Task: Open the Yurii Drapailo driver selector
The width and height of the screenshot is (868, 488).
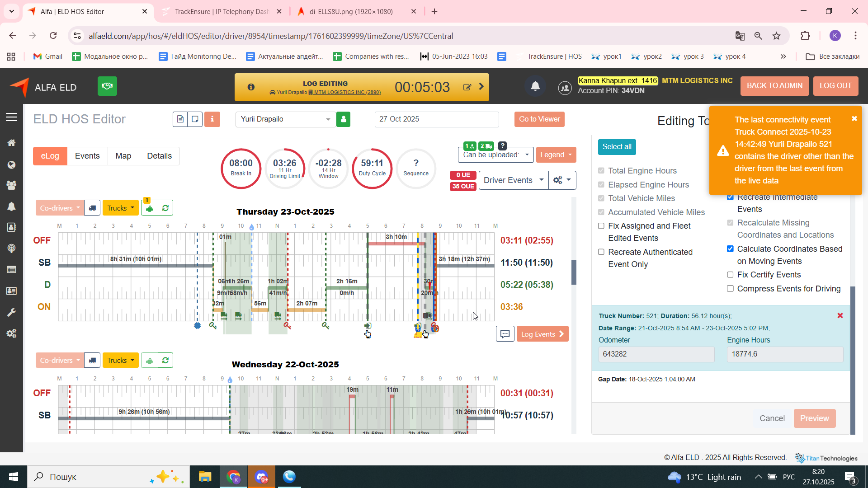Action: point(285,119)
